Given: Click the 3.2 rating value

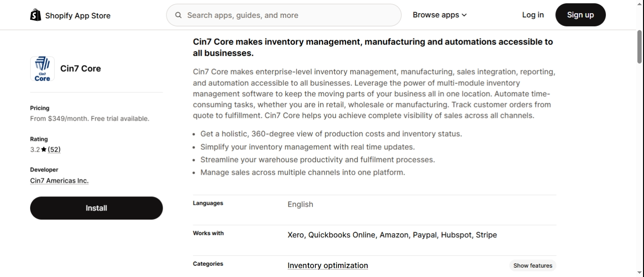Looking at the screenshot, I should 35,149.
